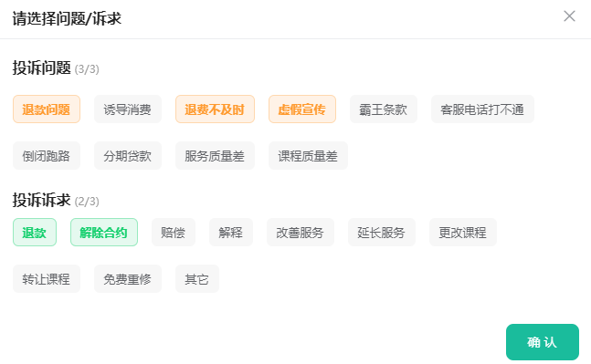
Task: Confirm selections with the 确认 button
Action: pyautogui.click(x=542, y=342)
